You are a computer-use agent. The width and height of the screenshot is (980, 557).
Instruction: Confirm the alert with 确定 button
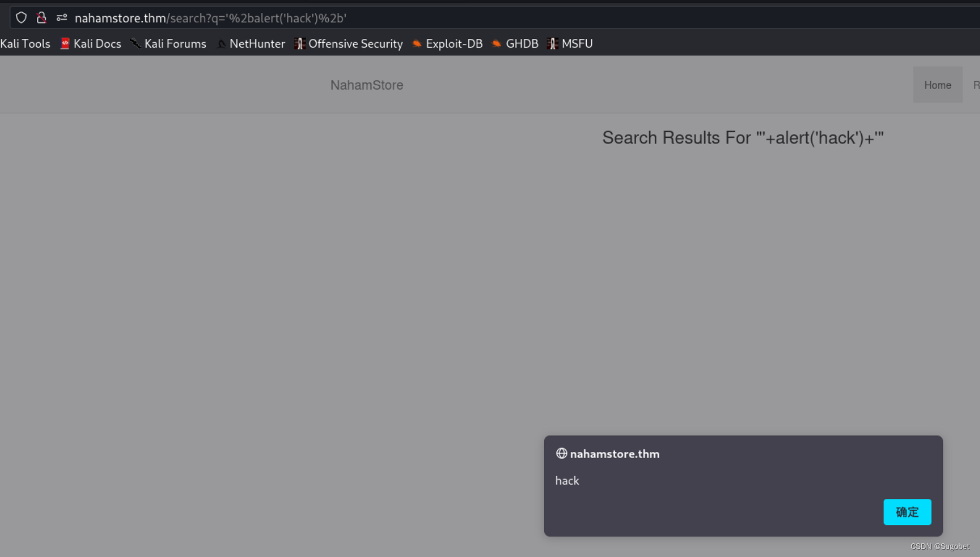[907, 512]
